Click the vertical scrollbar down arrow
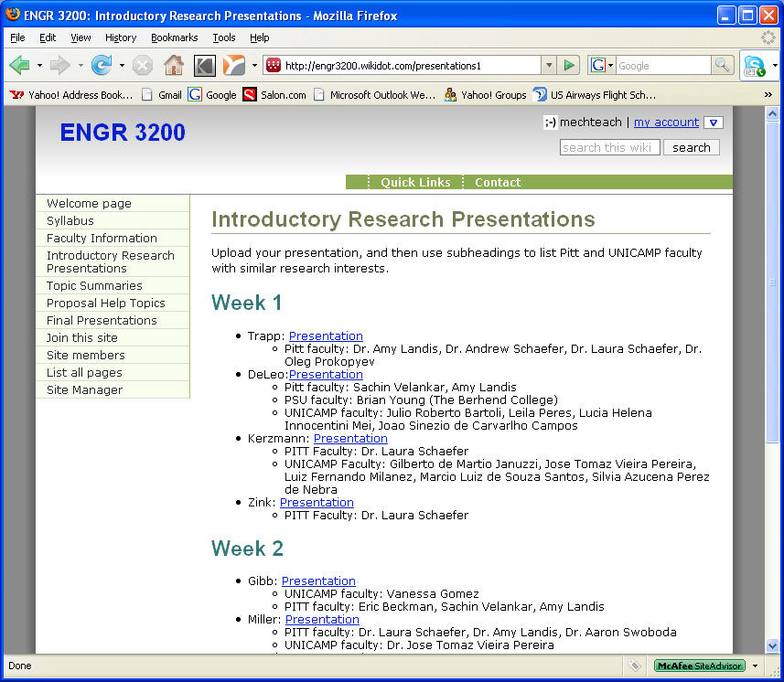 tap(772, 645)
